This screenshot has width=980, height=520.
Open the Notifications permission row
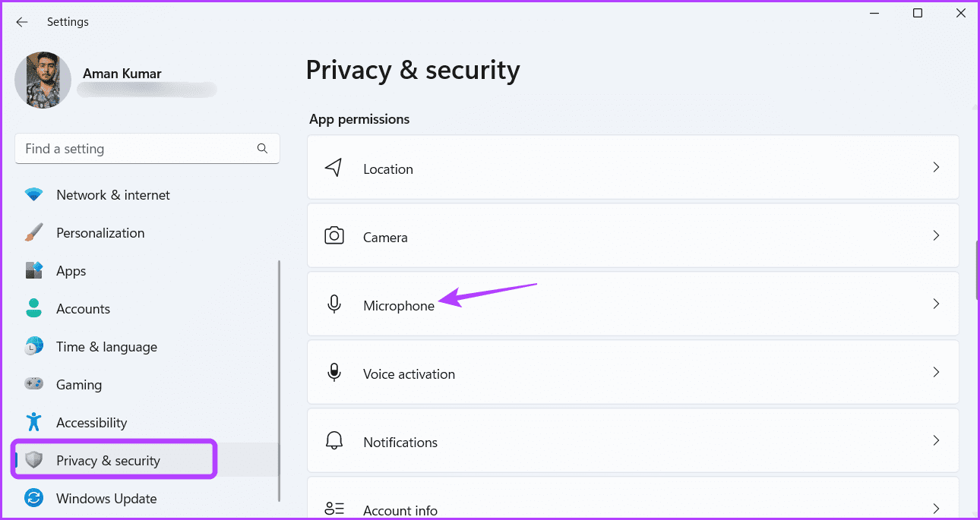tap(633, 440)
